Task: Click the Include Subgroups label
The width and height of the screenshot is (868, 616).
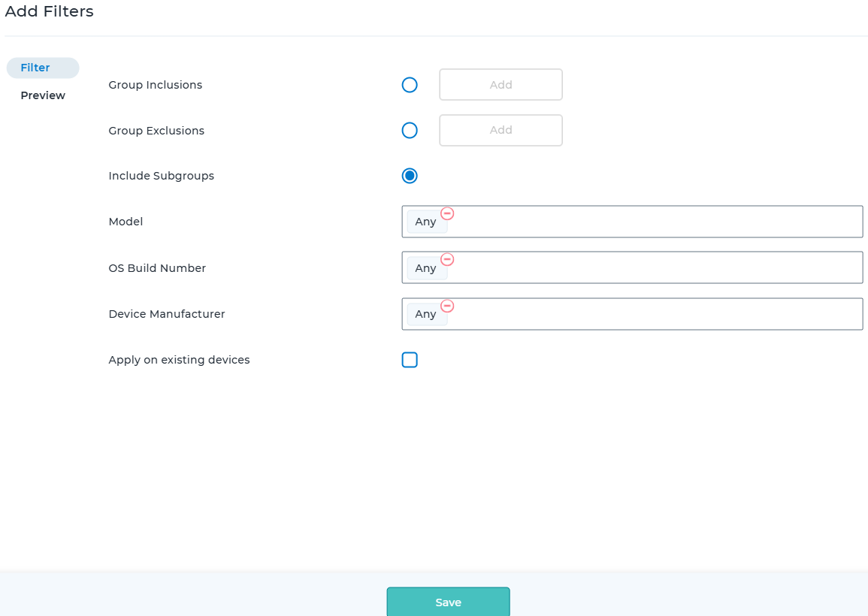Action: [x=161, y=176]
